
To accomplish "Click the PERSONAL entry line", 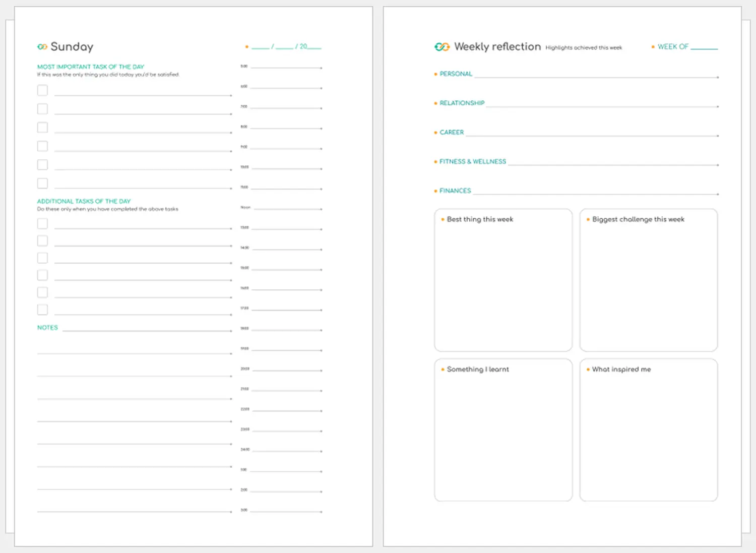I will pos(597,77).
